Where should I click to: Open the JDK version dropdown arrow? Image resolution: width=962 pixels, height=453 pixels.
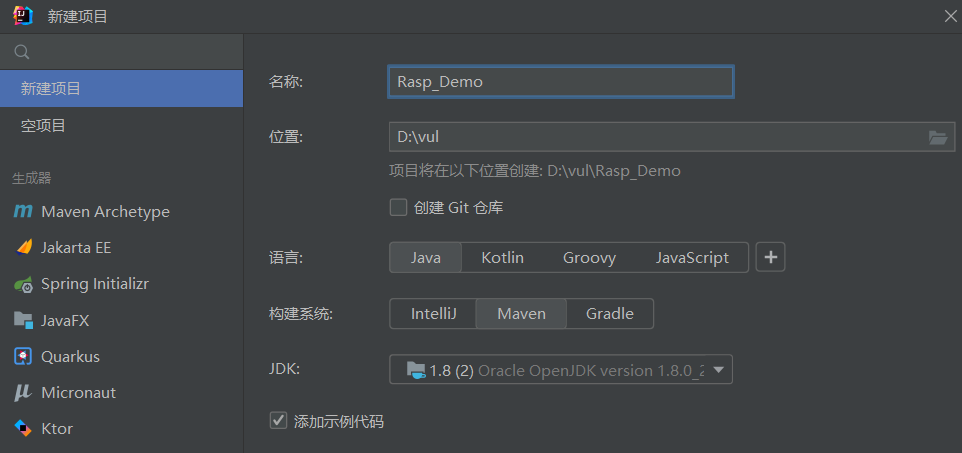[x=718, y=370]
